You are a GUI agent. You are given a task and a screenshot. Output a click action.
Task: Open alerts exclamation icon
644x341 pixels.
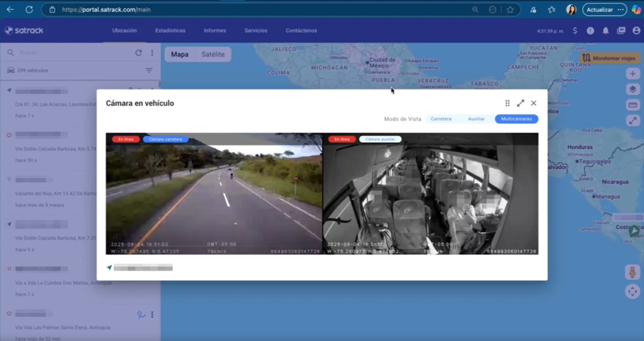[590, 30]
